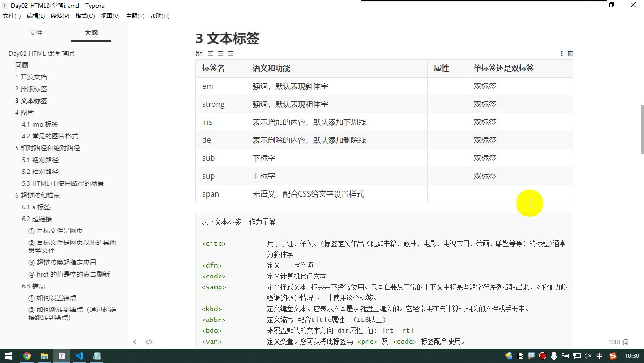Image resolution: width=644 pixels, height=363 pixels.
Task: Navigate to 5.2 相对路径 in outline
Action: [x=40, y=172]
